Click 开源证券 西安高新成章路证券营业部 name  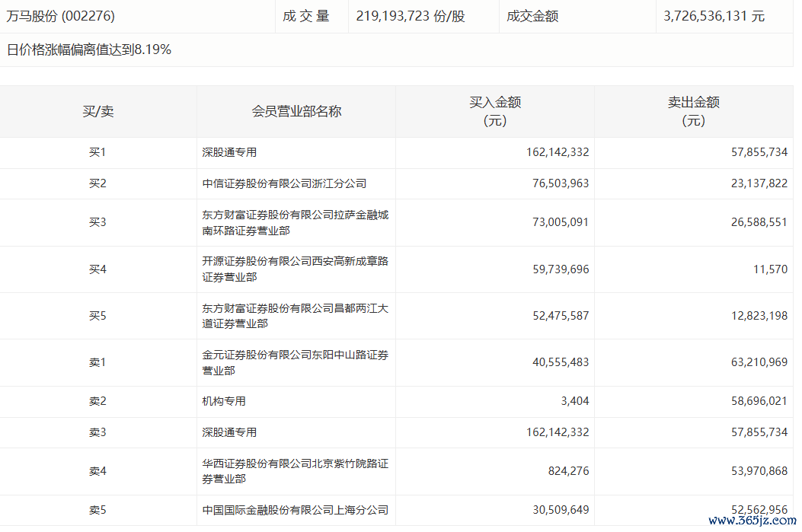tap(295, 269)
